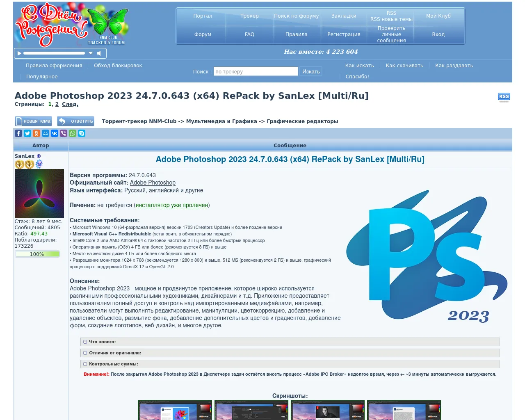Play the audio in the header player

click(19, 53)
